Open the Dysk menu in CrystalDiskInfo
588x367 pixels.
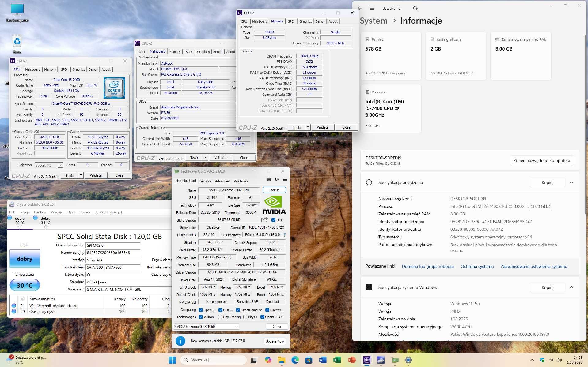click(71, 212)
